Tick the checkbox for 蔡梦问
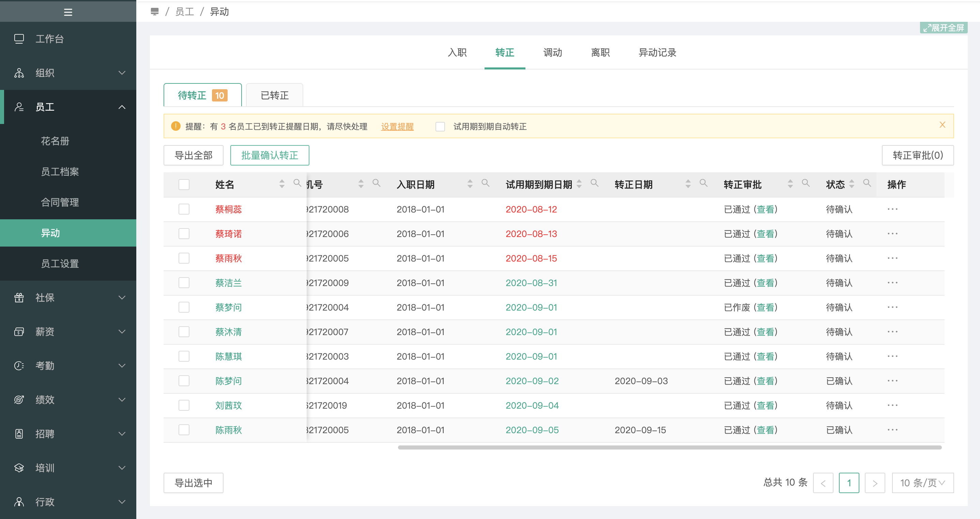 coord(184,307)
